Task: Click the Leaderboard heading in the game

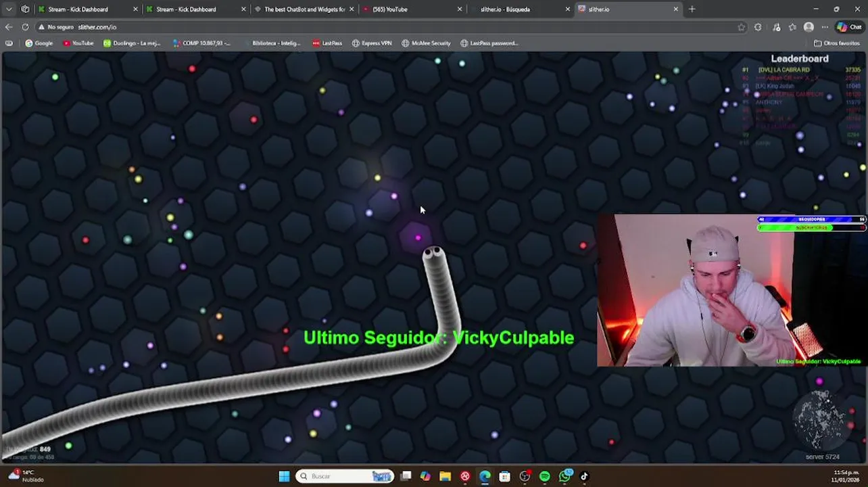Action: [x=800, y=59]
